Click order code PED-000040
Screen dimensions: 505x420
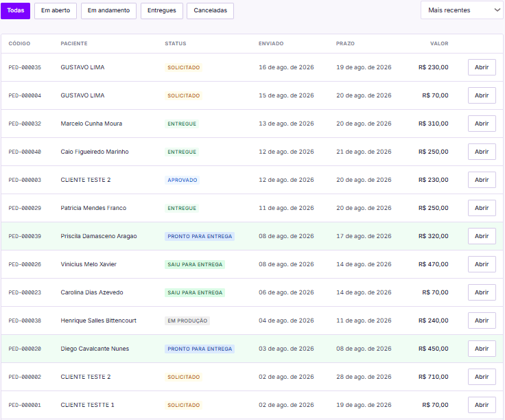coord(25,152)
